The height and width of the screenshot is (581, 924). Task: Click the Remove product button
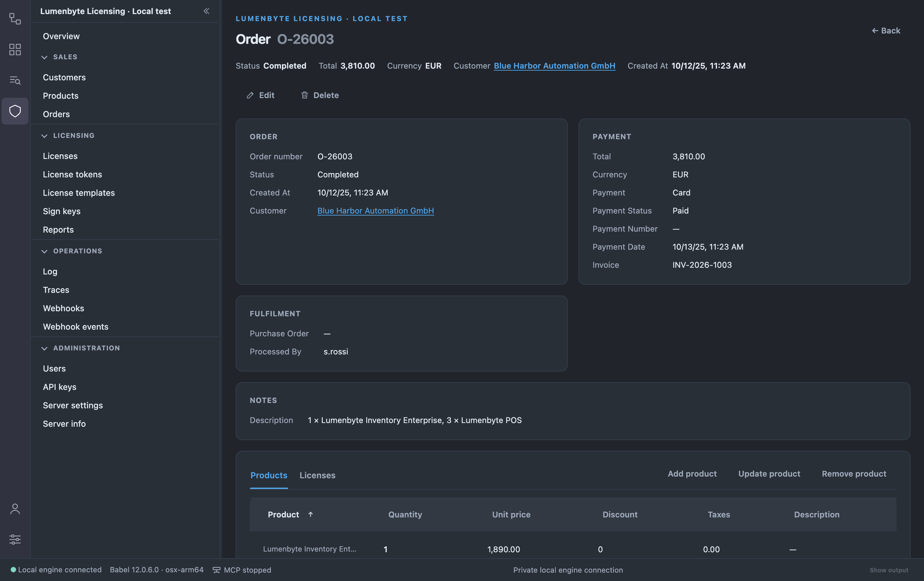click(x=854, y=474)
